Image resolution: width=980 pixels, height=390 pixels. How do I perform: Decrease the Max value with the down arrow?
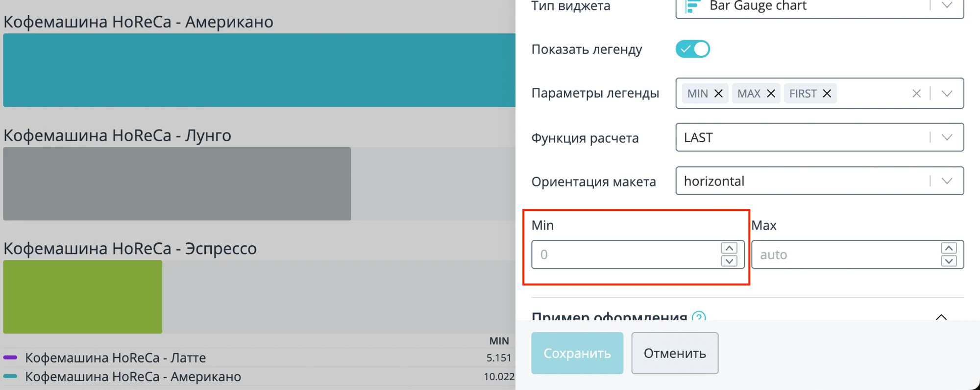[x=949, y=261]
